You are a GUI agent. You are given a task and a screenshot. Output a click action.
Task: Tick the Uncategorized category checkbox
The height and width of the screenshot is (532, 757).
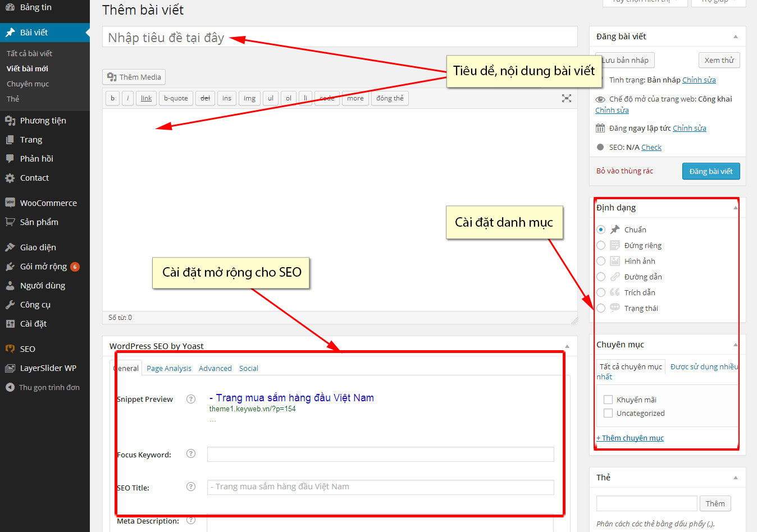[608, 413]
